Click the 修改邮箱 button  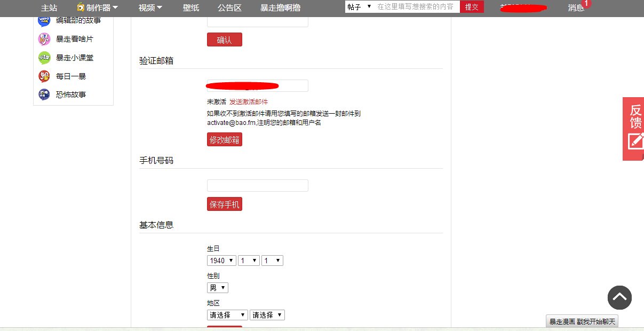point(224,139)
